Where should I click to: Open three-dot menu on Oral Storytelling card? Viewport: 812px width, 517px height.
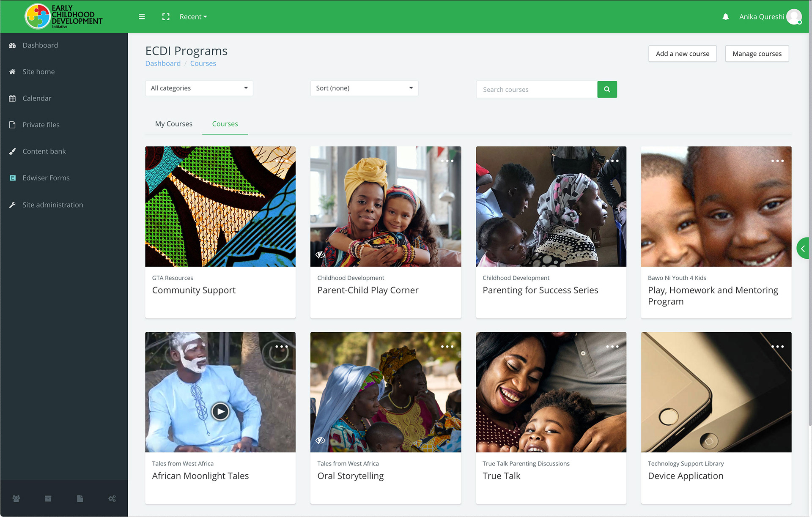447,347
